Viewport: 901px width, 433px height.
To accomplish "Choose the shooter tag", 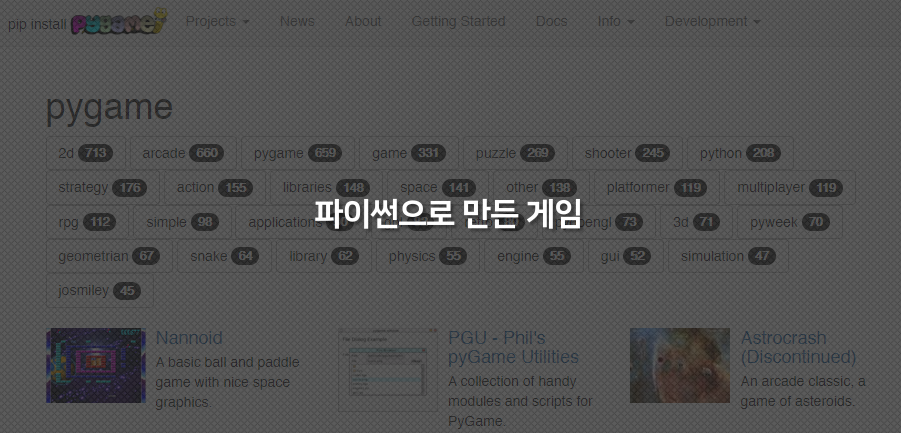I will (x=627, y=153).
